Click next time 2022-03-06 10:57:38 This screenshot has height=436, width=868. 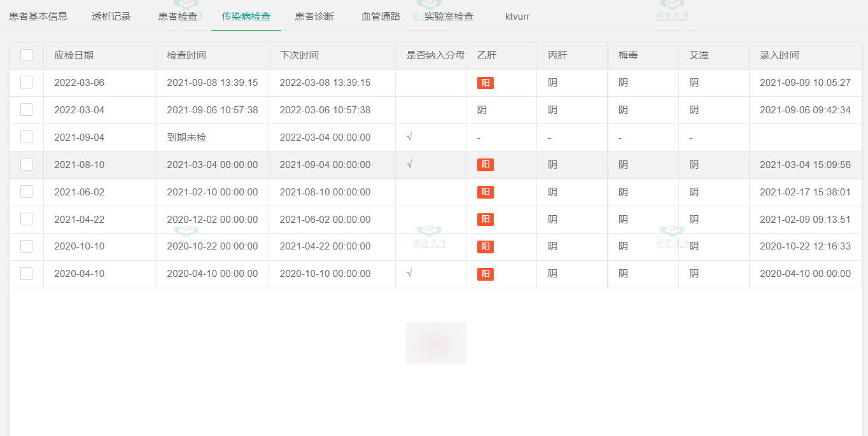[x=325, y=110]
